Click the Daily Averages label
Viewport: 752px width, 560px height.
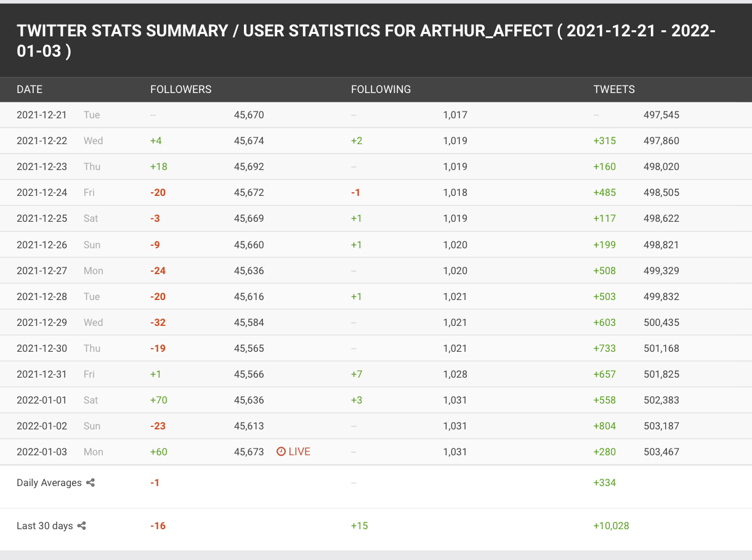point(49,483)
